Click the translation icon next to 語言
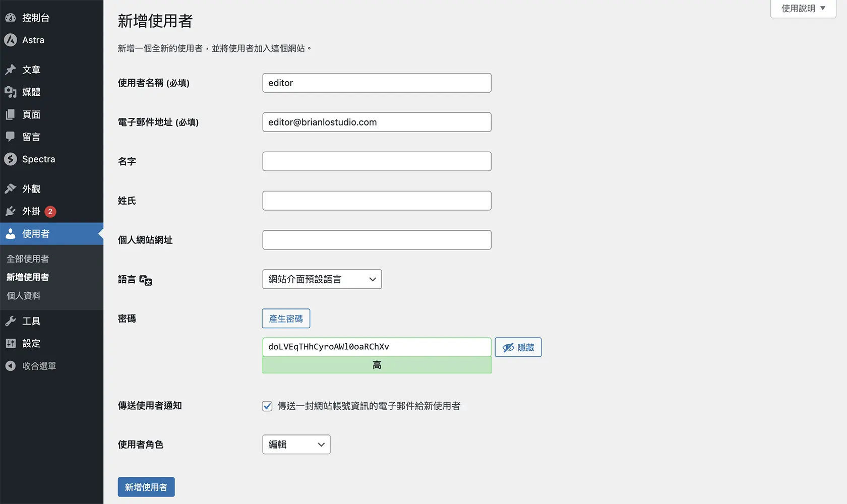The image size is (847, 504). point(146,280)
